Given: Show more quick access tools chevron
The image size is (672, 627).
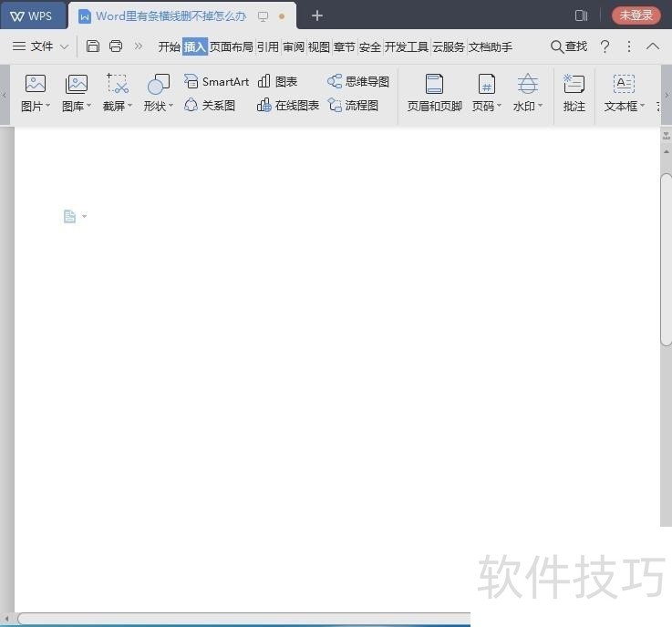Looking at the screenshot, I should pos(138,46).
